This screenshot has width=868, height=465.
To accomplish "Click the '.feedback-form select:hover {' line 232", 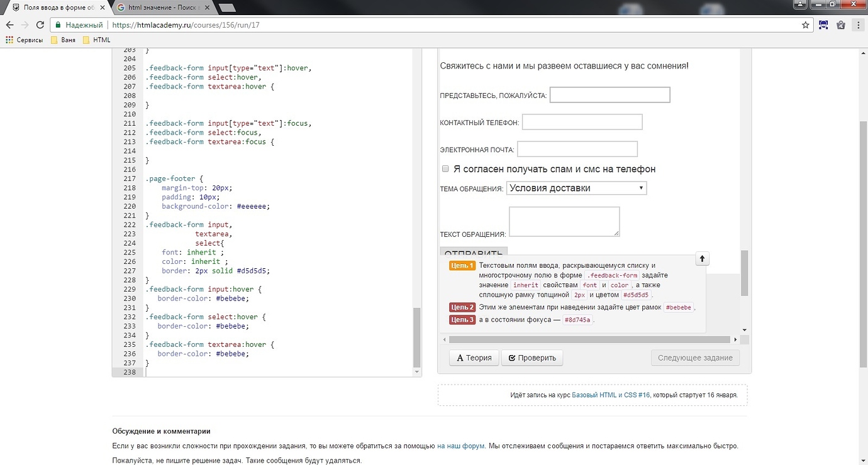I will (x=205, y=317).
